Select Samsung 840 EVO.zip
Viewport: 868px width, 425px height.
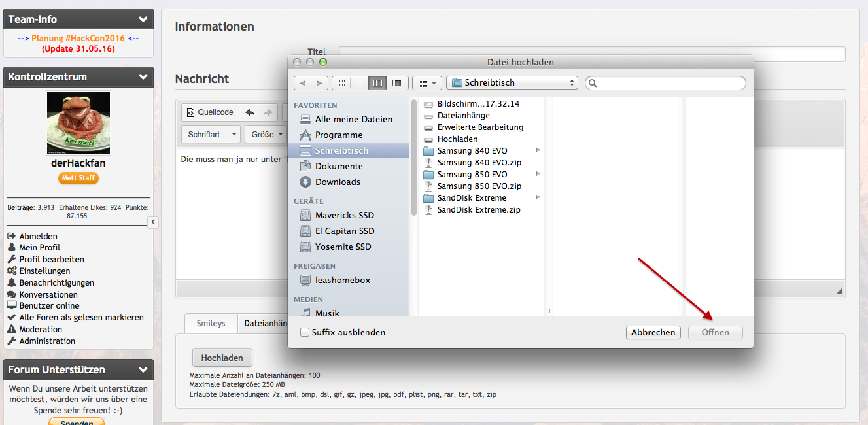tap(479, 163)
